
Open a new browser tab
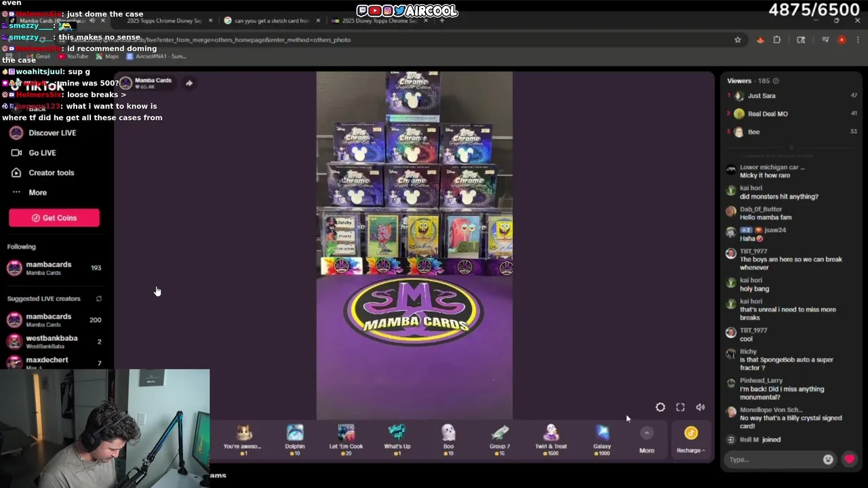point(441,20)
